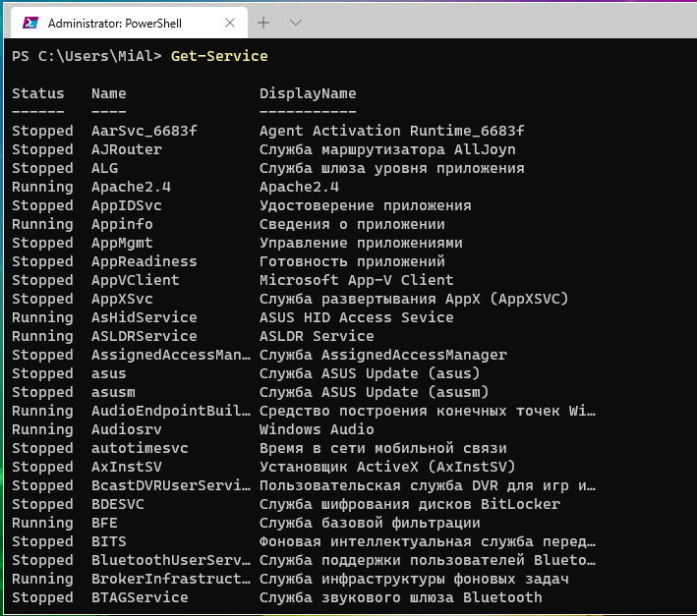Click the AxInstSV service name

point(127,467)
